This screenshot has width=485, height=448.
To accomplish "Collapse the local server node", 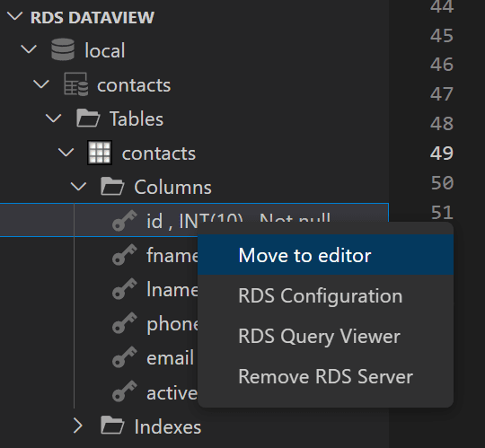I will pos(29,49).
